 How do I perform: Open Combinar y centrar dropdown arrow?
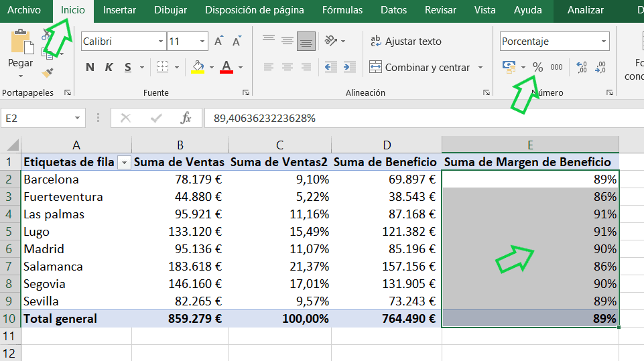[480, 67]
